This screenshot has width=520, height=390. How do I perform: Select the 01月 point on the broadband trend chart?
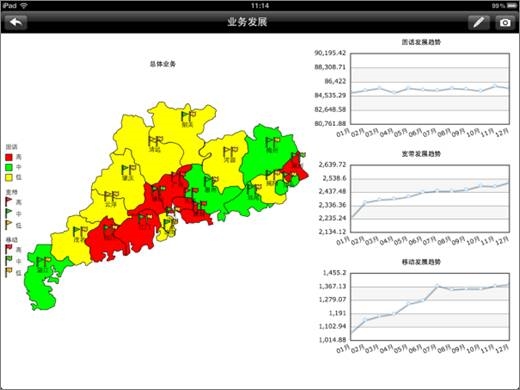352,218
